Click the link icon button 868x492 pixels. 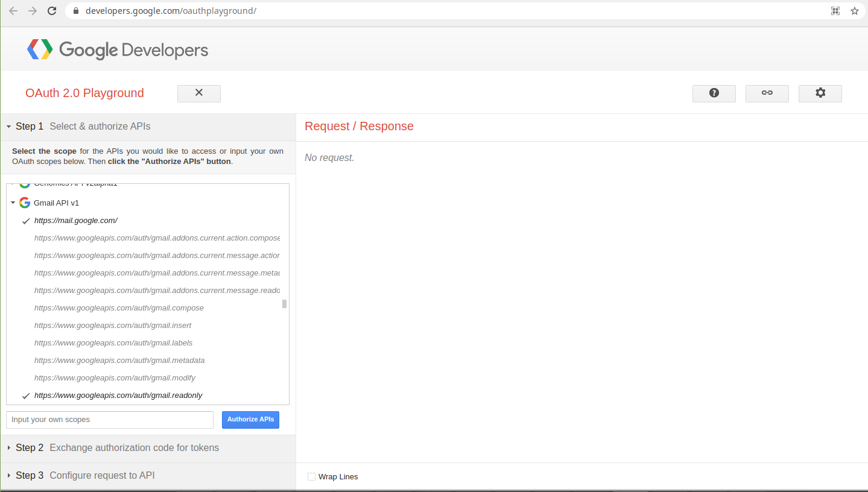pyautogui.click(x=767, y=93)
